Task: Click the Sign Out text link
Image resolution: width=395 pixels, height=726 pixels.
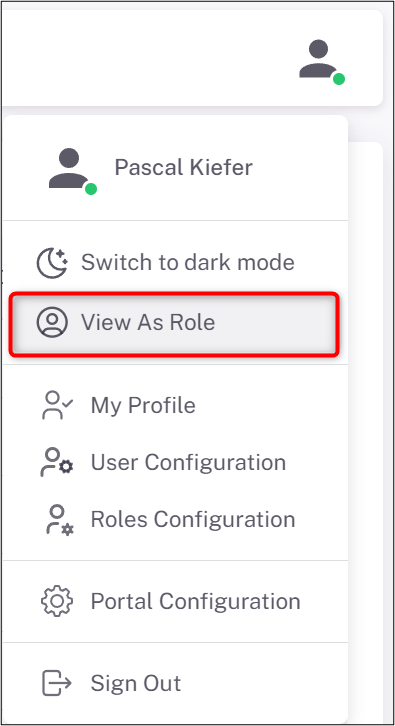Action: click(136, 683)
